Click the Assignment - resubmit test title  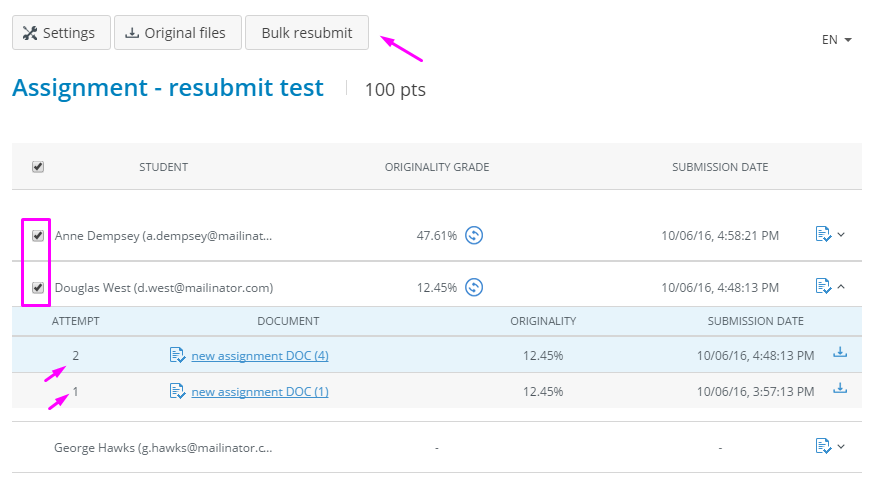coord(167,88)
